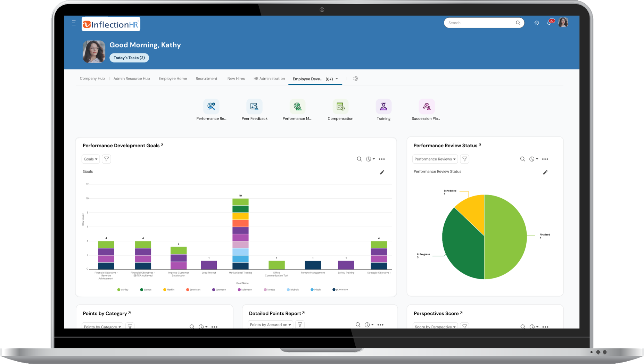
Task: Open the Performance Reviews dropdown
Action: point(435,159)
